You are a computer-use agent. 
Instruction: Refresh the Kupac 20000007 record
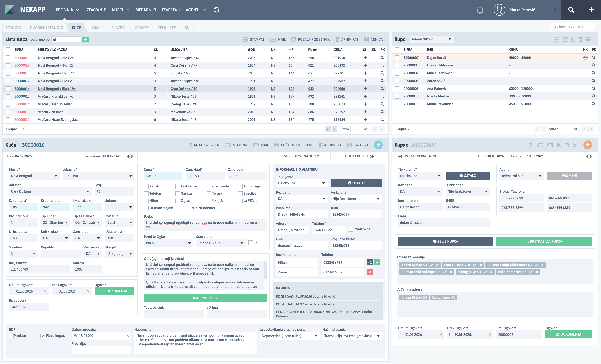point(589,156)
